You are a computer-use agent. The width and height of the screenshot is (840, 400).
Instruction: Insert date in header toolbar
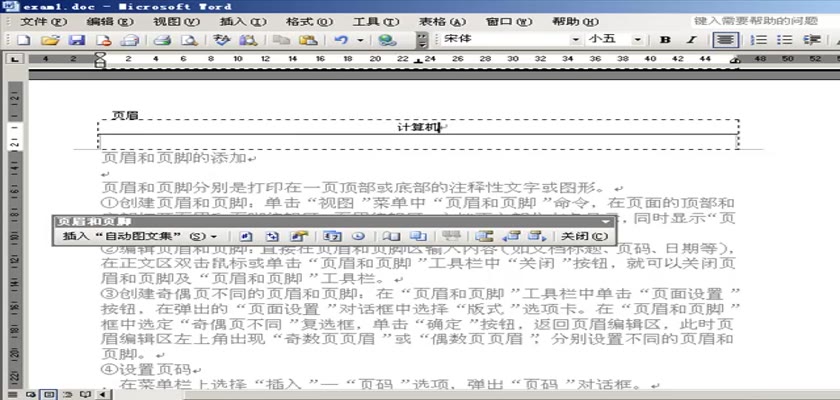coord(332,237)
